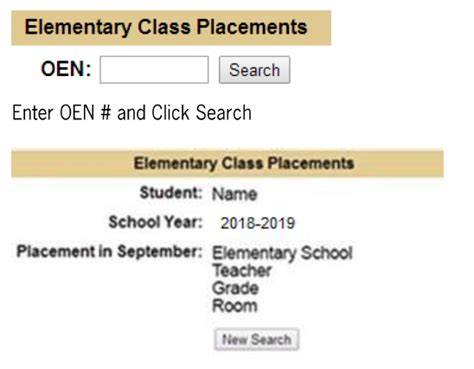This screenshot has height=369, width=474.
Task: Select the Room placement line
Action: (235, 306)
